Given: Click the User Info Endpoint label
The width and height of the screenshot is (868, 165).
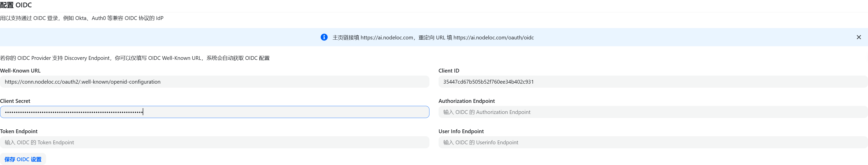Looking at the screenshot, I should click(x=461, y=131).
